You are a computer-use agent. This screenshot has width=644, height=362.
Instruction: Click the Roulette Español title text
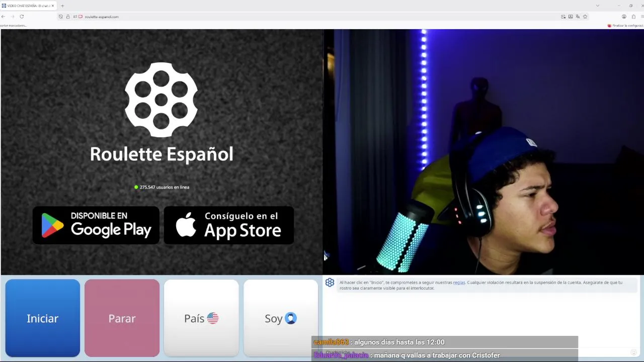[x=162, y=154]
